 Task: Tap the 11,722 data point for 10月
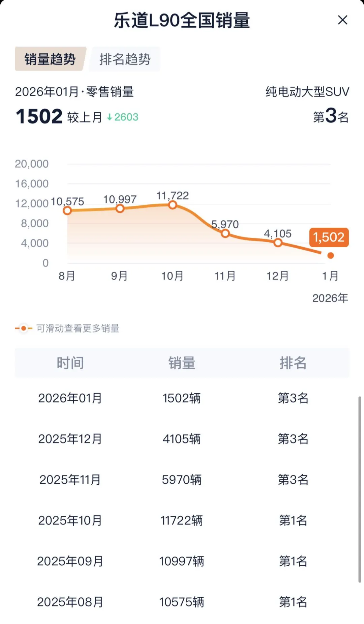point(173,205)
